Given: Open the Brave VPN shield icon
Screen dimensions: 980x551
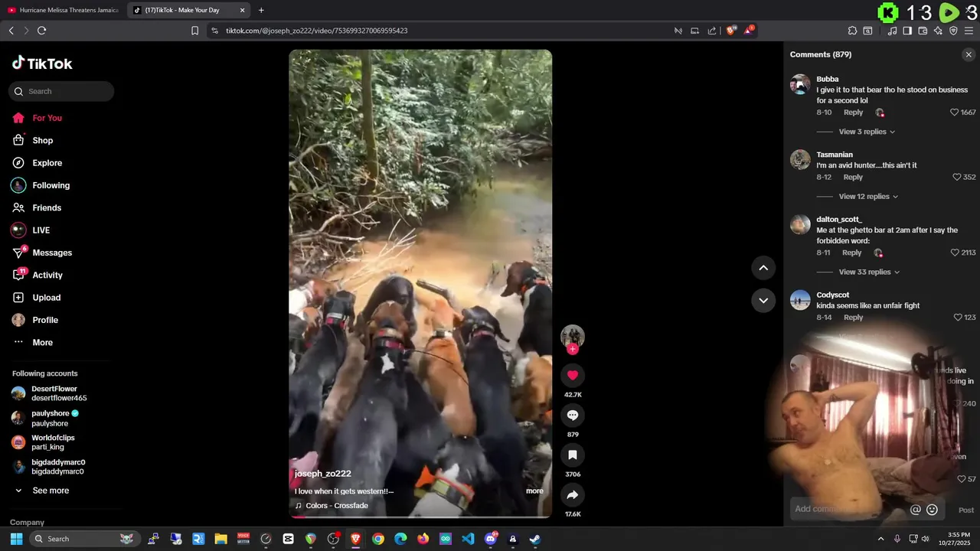Looking at the screenshot, I should point(953,31).
